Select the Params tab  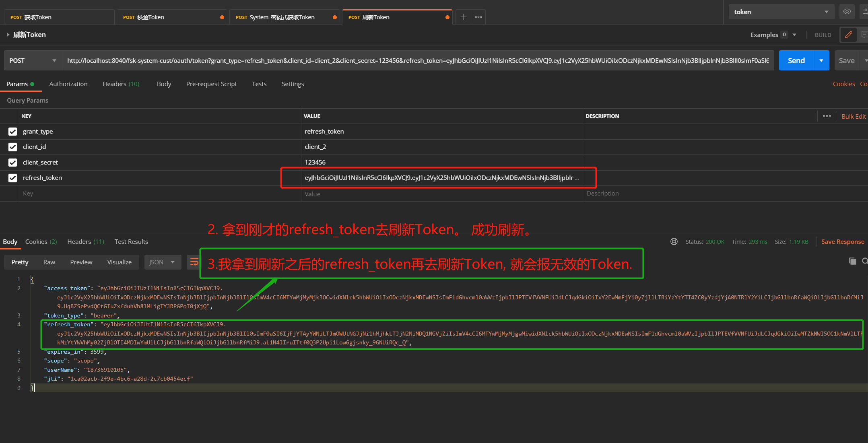tap(20, 84)
